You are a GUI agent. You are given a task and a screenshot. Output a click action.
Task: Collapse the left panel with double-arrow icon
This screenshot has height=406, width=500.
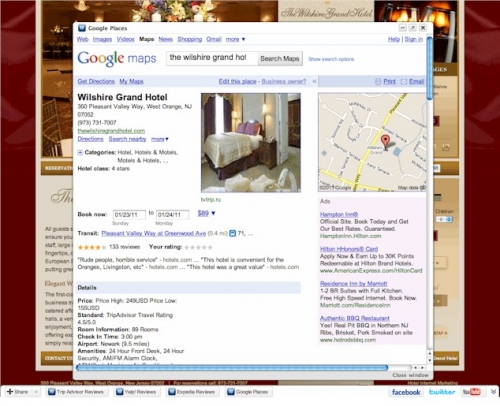click(x=314, y=81)
